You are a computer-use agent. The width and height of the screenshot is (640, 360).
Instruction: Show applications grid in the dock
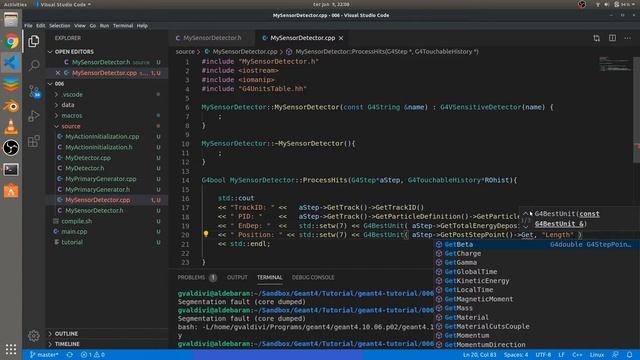click(x=11, y=349)
